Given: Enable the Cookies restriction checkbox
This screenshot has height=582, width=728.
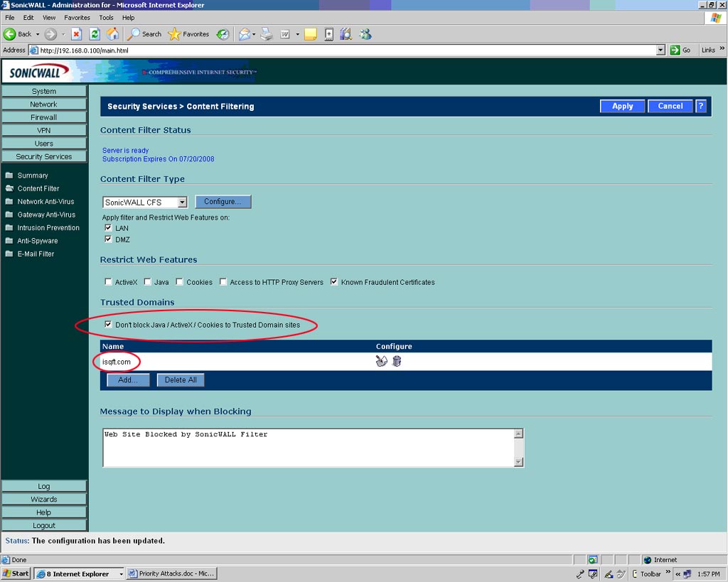Looking at the screenshot, I should [x=179, y=281].
